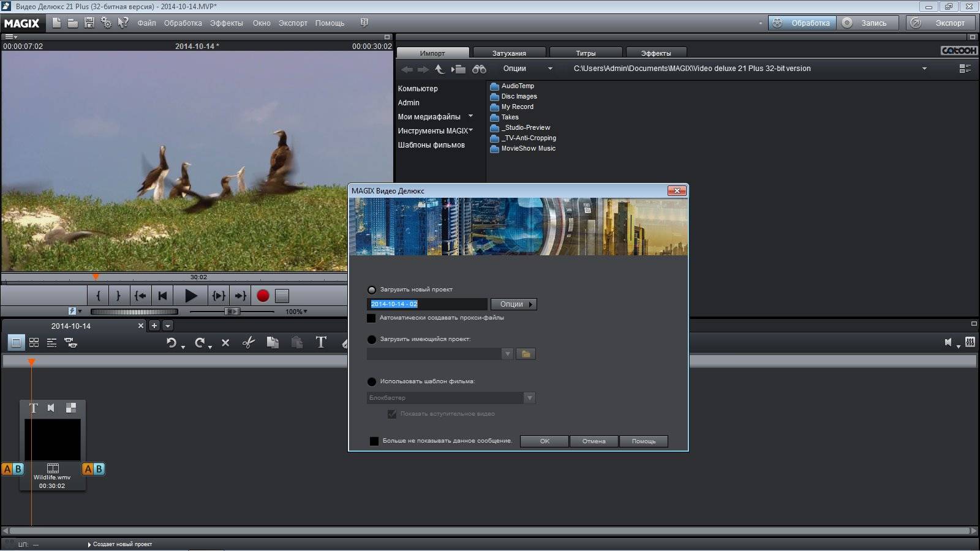
Task: Expand the Опции dropdown in import toolbar
Action: pyautogui.click(x=549, y=69)
